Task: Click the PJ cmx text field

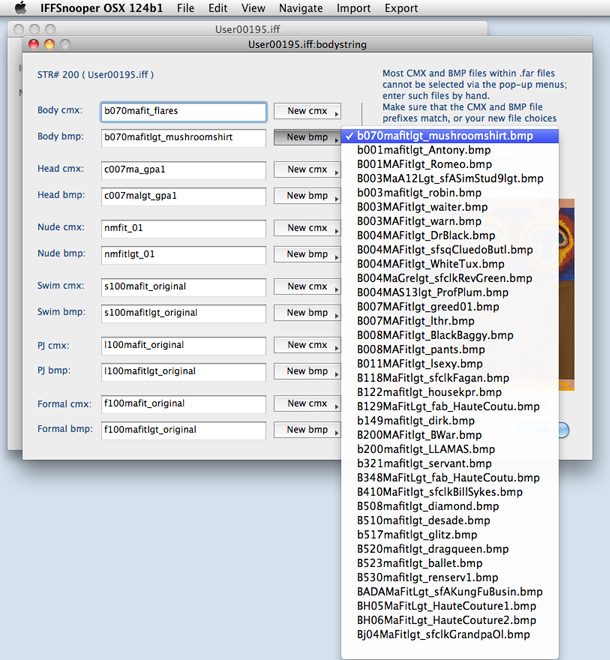Action: (x=184, y=346)
